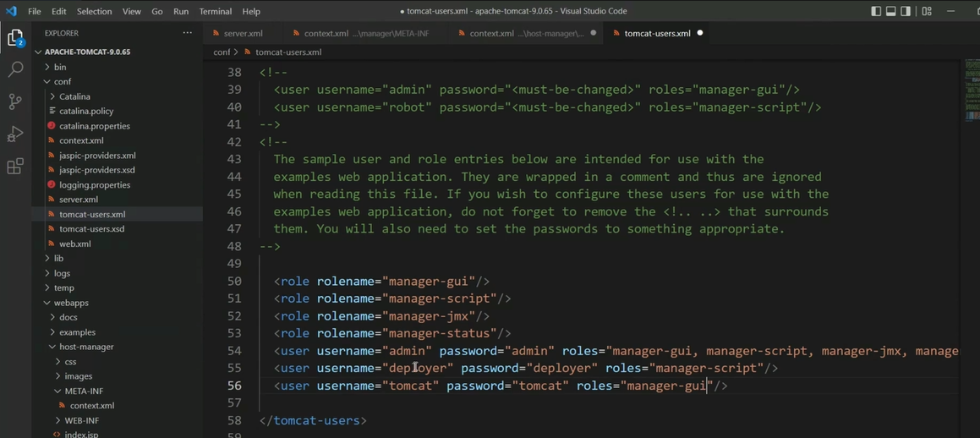Place cursor in "robot" username on line 40

(407, 107)
